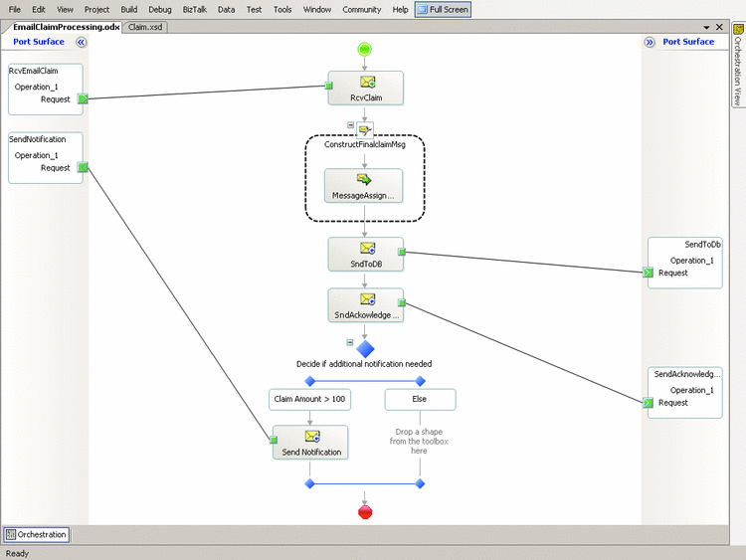The width and height of the screenshot is (746, 560).
Task: Open the File menu
Action: [15, 10]
